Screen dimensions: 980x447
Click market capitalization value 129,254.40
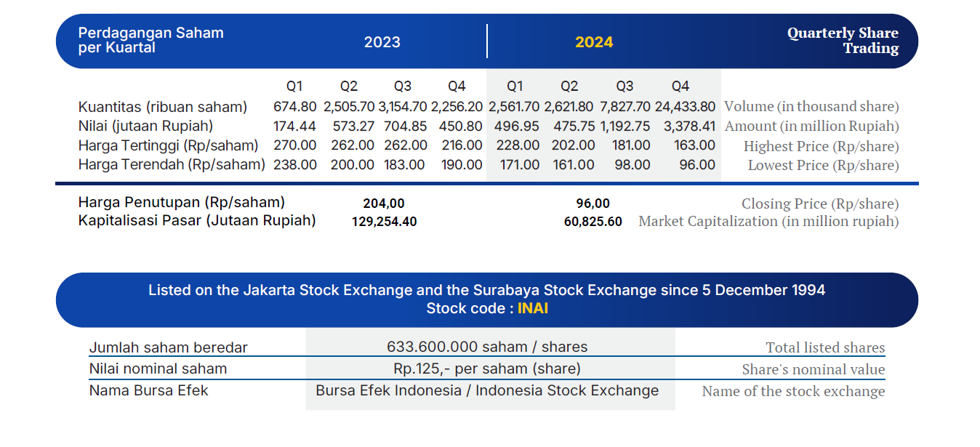pos(385,222)
